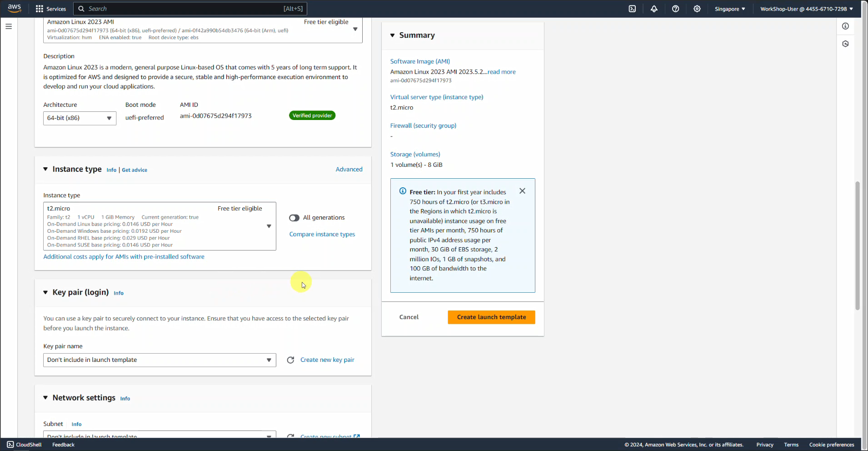The height and width of the screenshot is (451, 868).
Task: Open the Singapore region selector
Action: [x=730, y=9]
